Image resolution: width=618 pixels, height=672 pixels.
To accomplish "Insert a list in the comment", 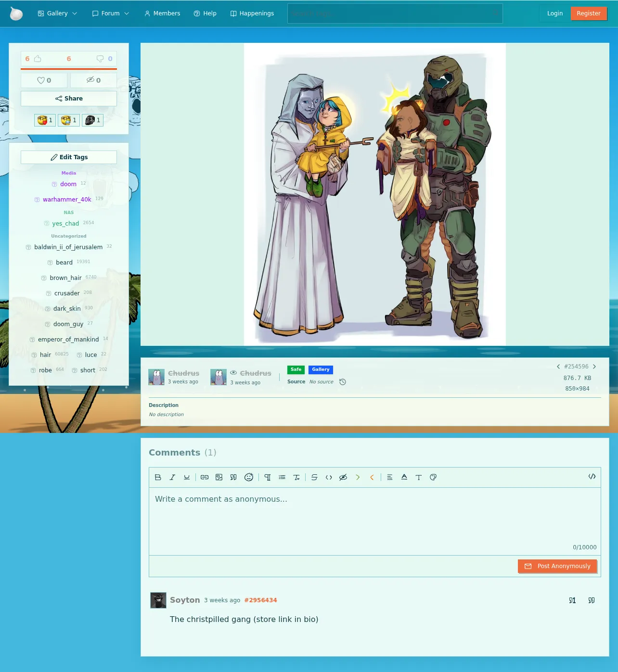I will coord(282,477).
